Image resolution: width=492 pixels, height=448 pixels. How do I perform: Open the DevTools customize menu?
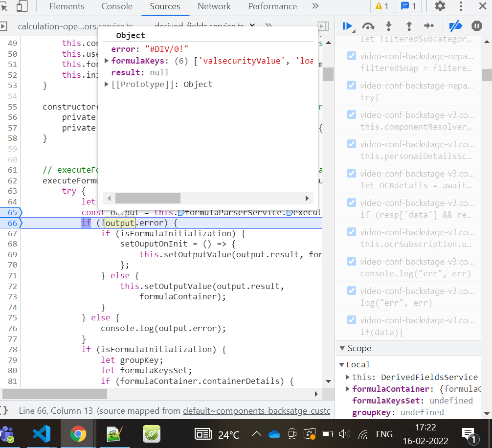[461, 6]
